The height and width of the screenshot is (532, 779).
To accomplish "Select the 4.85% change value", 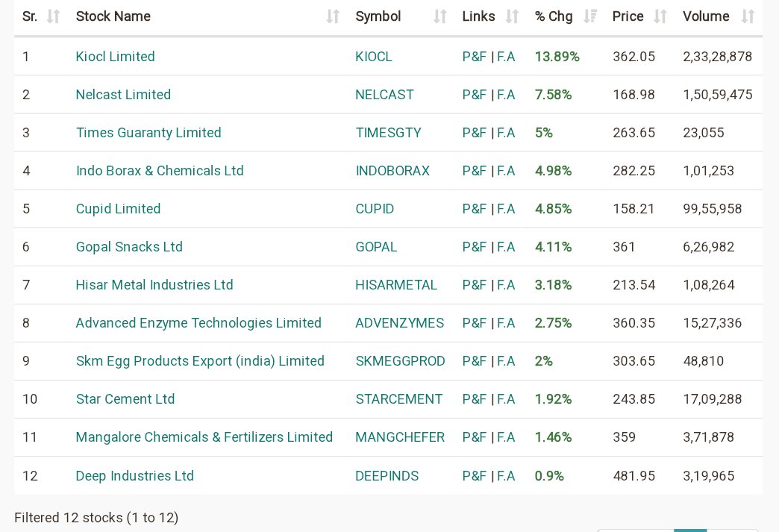I will point(553,209).
